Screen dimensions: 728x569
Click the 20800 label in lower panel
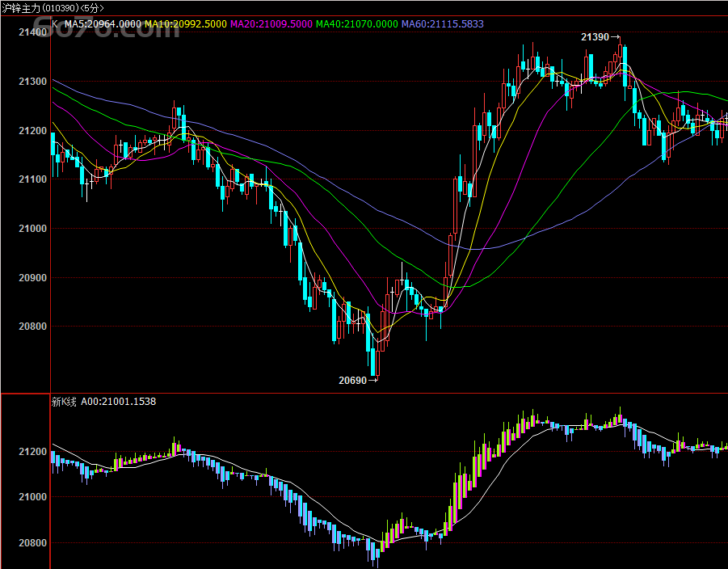pos(32,542)
